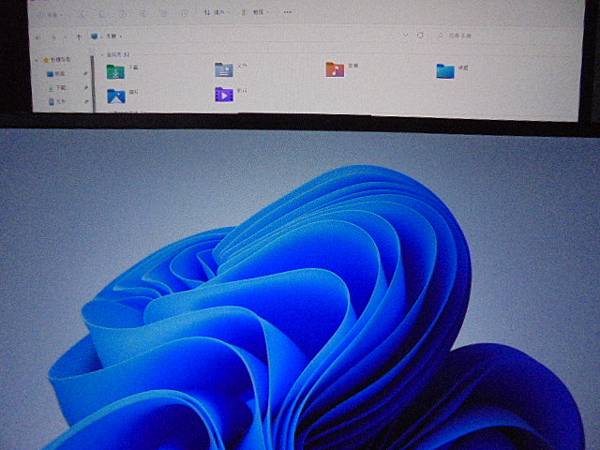Open the grey Documents folder in main pane

pyautogui.click(x=224, y=70)
